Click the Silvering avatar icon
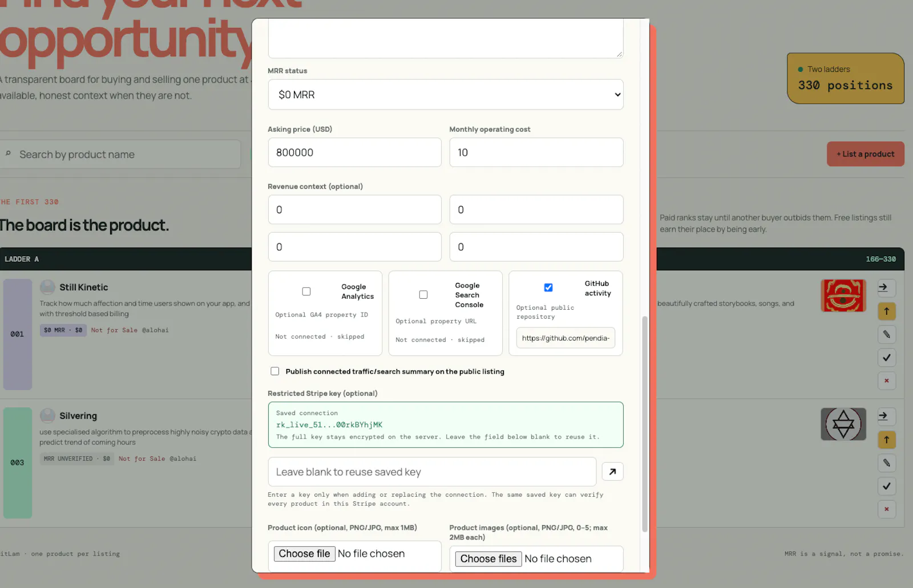913x588 pixels. coord(47,415)
